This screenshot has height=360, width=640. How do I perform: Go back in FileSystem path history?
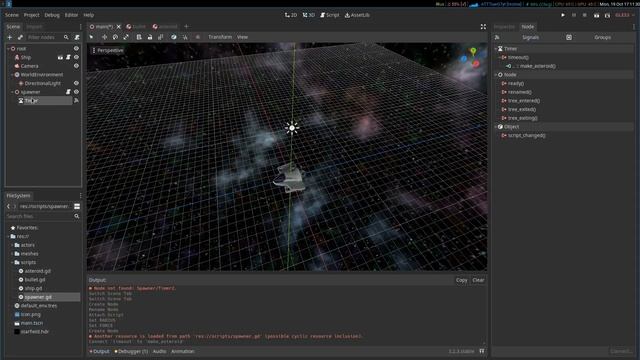[x=8, y=207]
